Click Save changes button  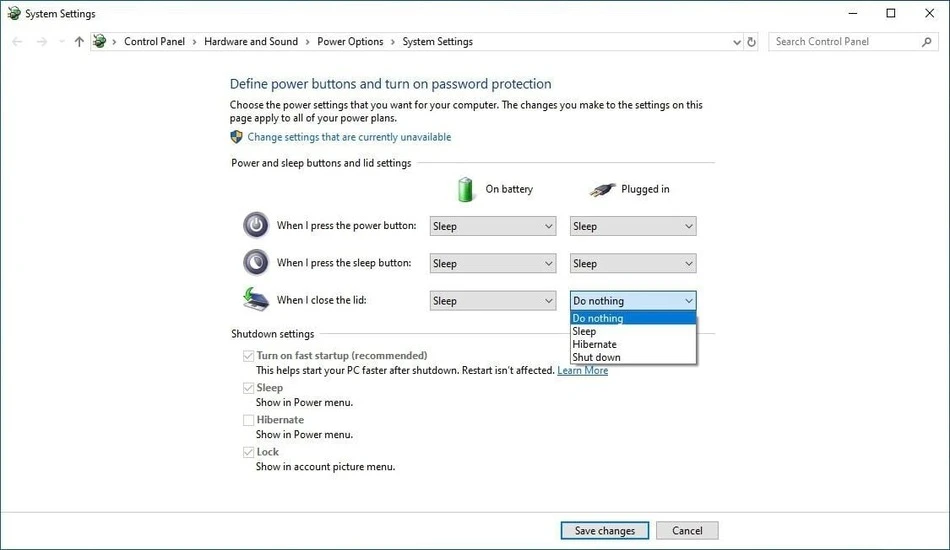coord(605,531)
